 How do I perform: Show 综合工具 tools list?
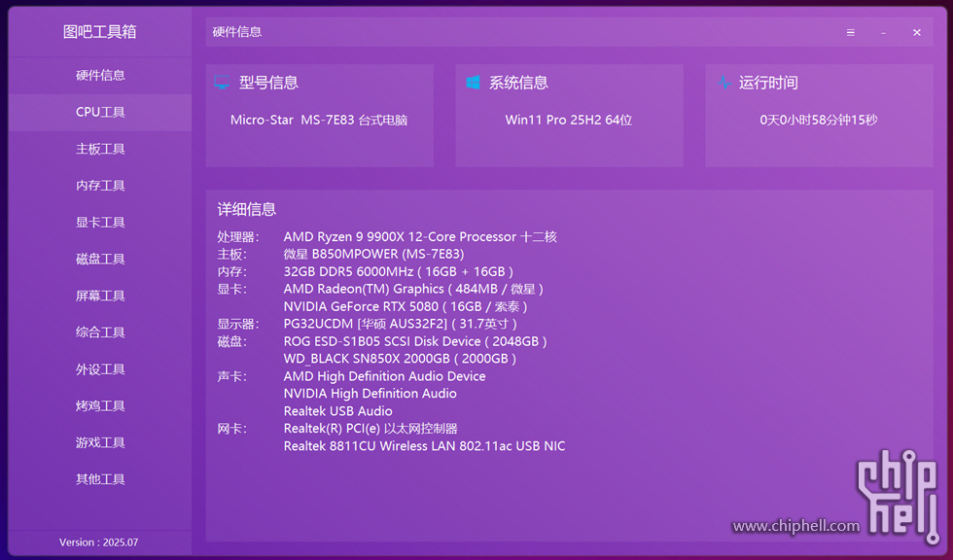(100, 332)
